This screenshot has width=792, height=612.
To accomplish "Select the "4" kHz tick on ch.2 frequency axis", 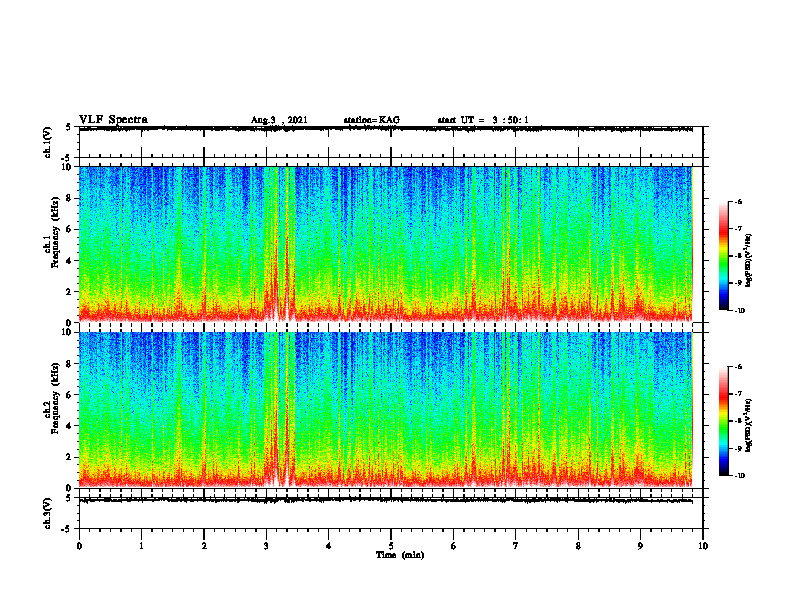I will [x=70, y=426].
